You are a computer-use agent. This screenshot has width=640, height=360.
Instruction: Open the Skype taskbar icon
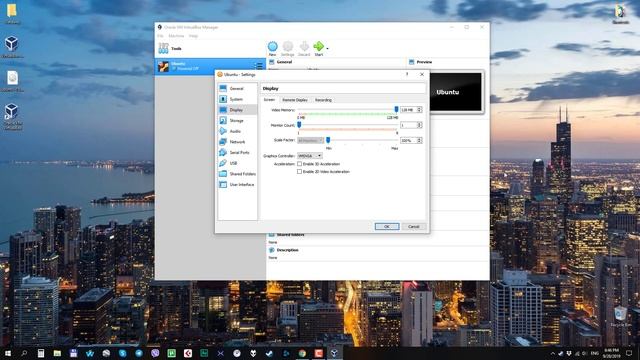[x=122, y=353]
